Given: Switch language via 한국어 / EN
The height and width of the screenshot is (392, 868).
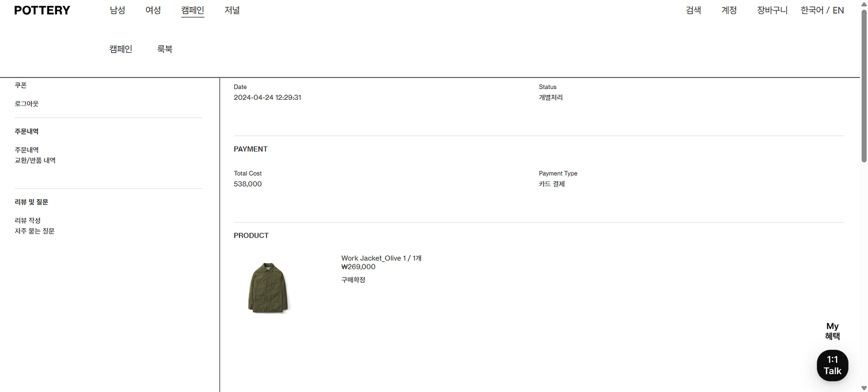Looking at the screenshot, I should (x=822, y=10).
